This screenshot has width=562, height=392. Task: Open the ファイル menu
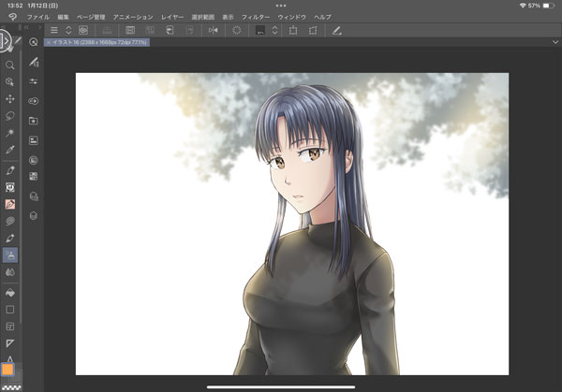pos(38,17)
